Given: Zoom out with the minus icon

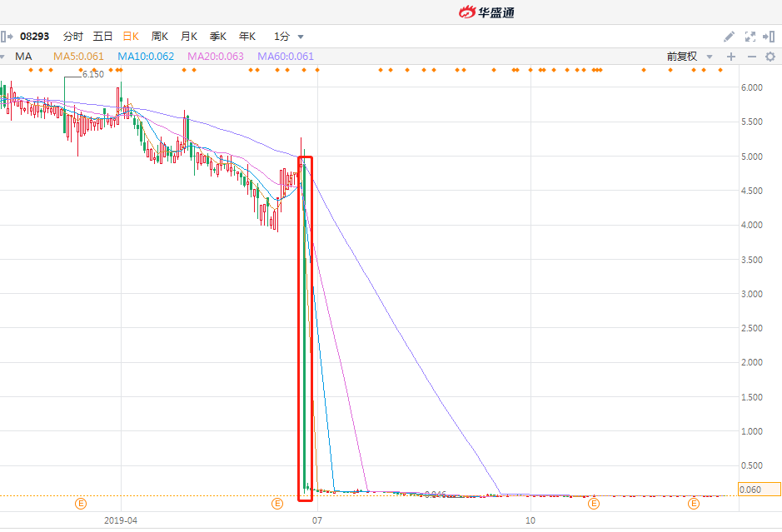Looking at the screenshot, I should (752, 57).
